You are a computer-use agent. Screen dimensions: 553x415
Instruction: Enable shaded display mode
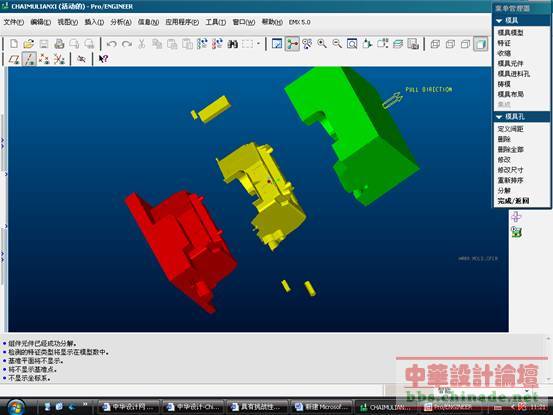480,44
